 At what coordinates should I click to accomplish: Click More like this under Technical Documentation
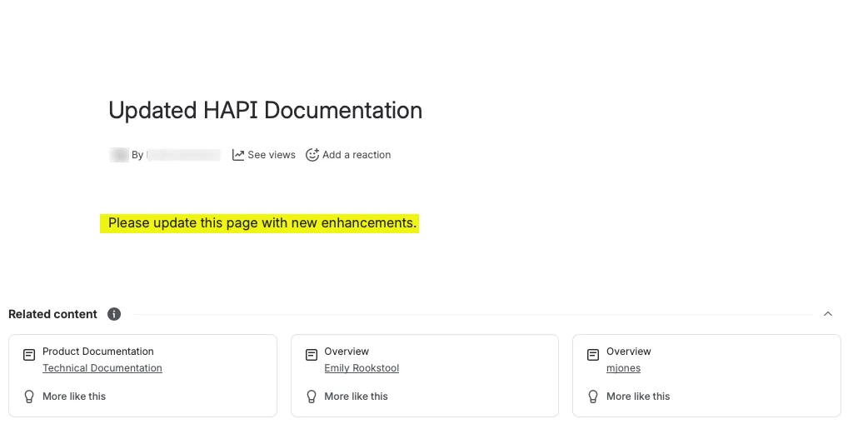[74, 397]
